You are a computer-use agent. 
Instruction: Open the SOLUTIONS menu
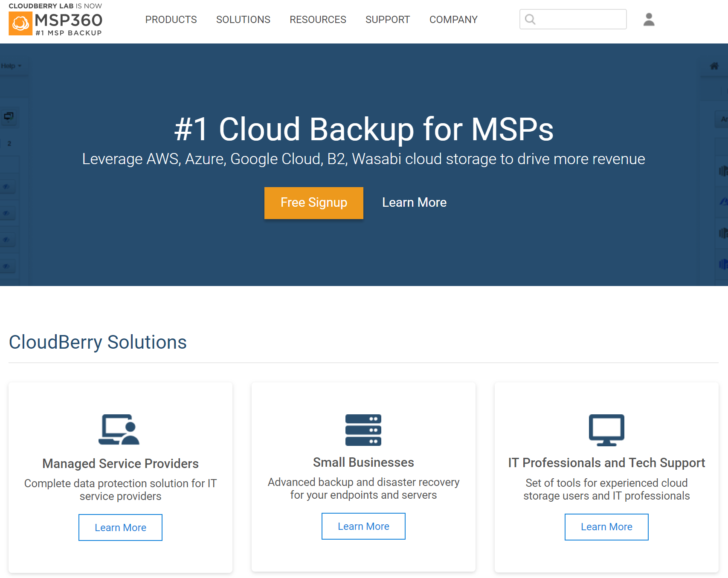pyautogui.click(x=243, y=20)
